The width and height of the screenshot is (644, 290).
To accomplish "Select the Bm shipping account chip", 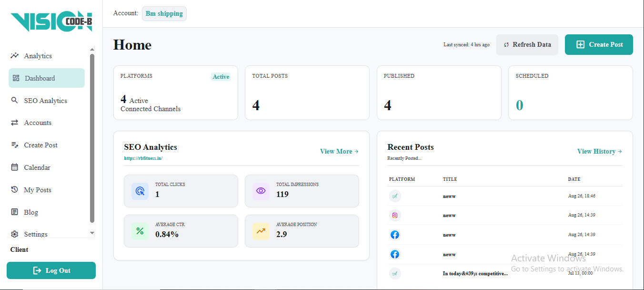I will pyautogui.click(x=164, y=13).
